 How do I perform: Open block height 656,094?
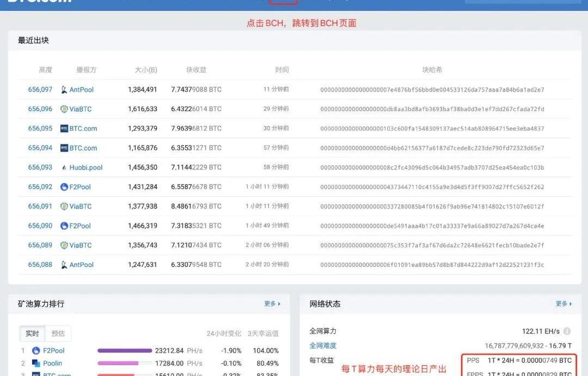tap(40, 148)
